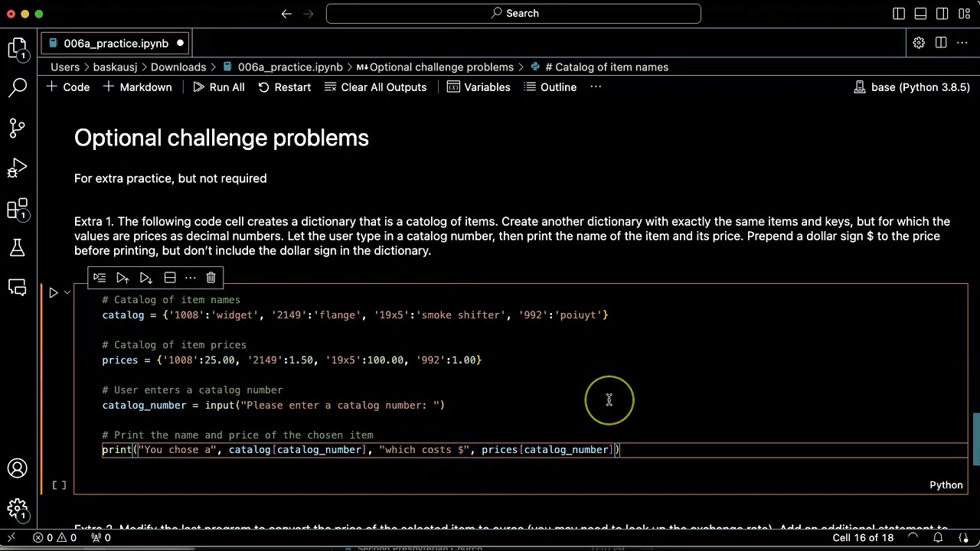Image resolution: width=980 pixels, height=551 pixels.
Task: Open baskausj breadcrumb segment
Action: (114, 67)
